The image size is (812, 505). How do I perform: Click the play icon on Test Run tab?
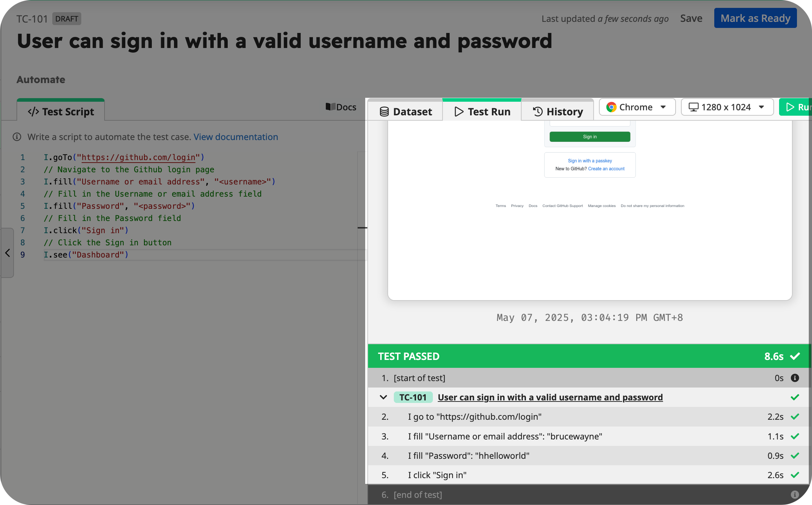(x=459, y=112)
